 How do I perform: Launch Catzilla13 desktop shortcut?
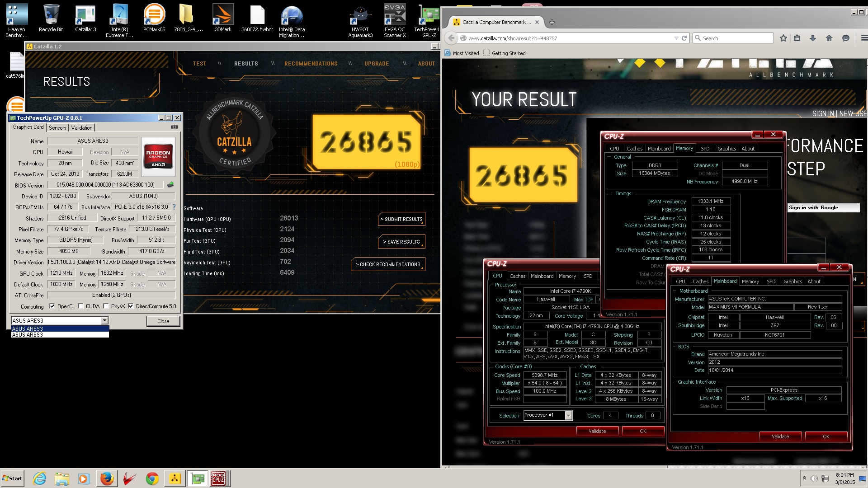click(85, 18)
